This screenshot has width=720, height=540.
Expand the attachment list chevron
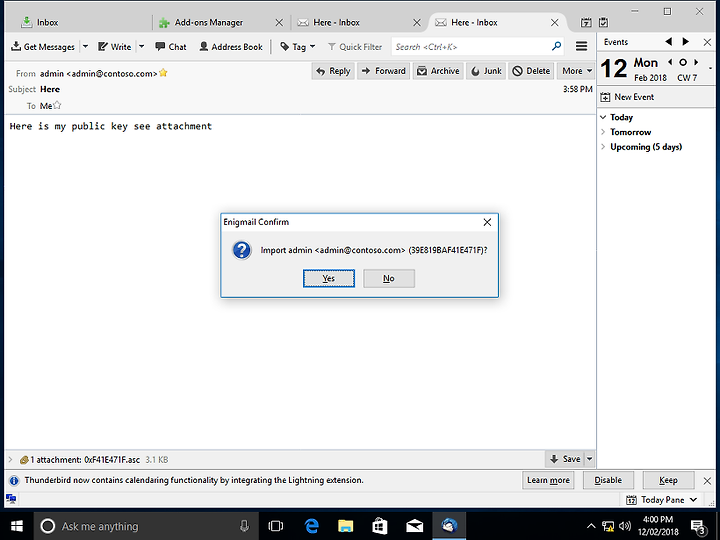click(x=11, y=459)
